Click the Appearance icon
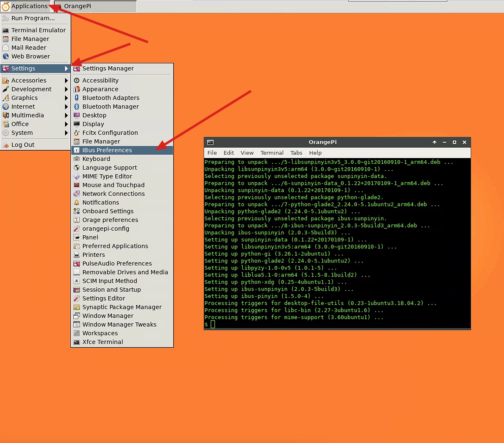 (x=77, y=89)
